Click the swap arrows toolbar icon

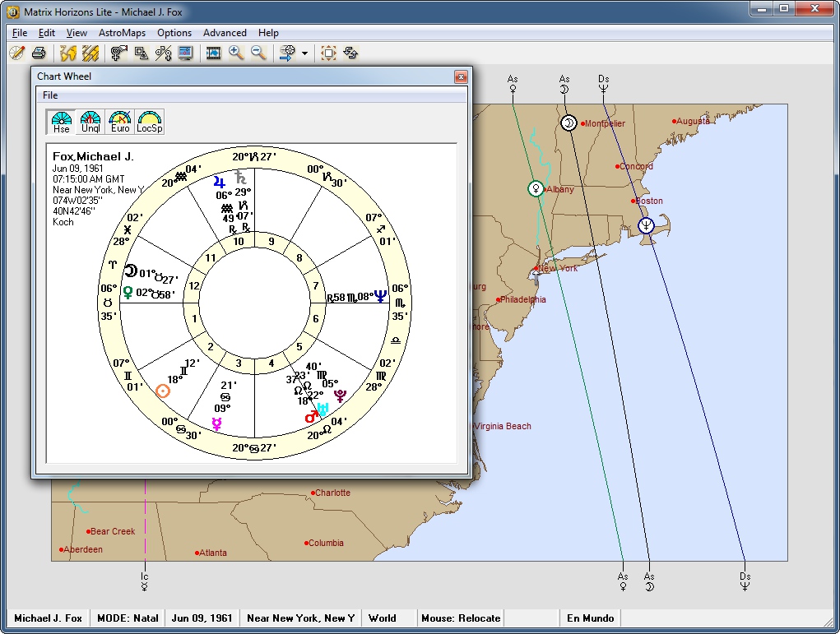(351, 53)
